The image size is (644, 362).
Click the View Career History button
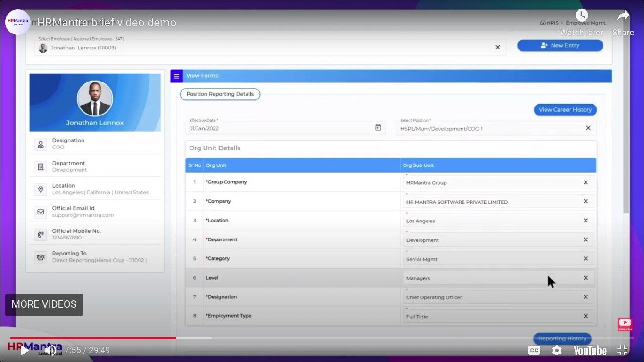[565, 109]
